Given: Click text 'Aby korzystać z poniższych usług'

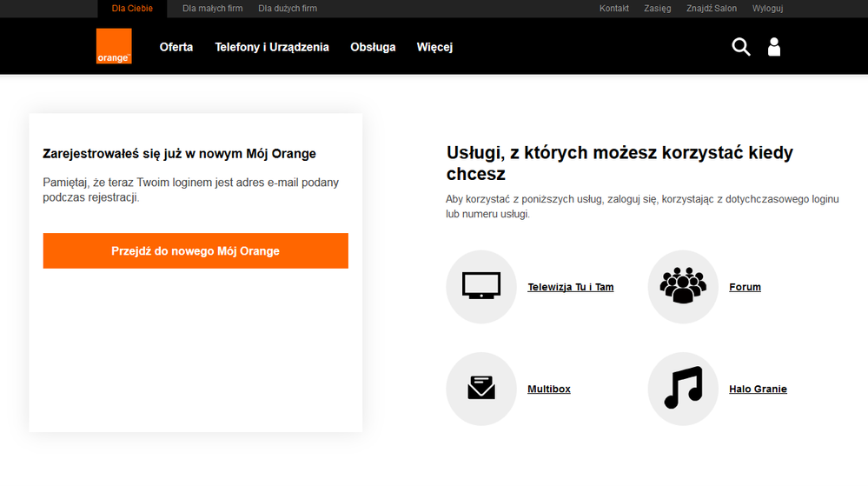Looking at the screenshot, I should [x=642, y=206].
